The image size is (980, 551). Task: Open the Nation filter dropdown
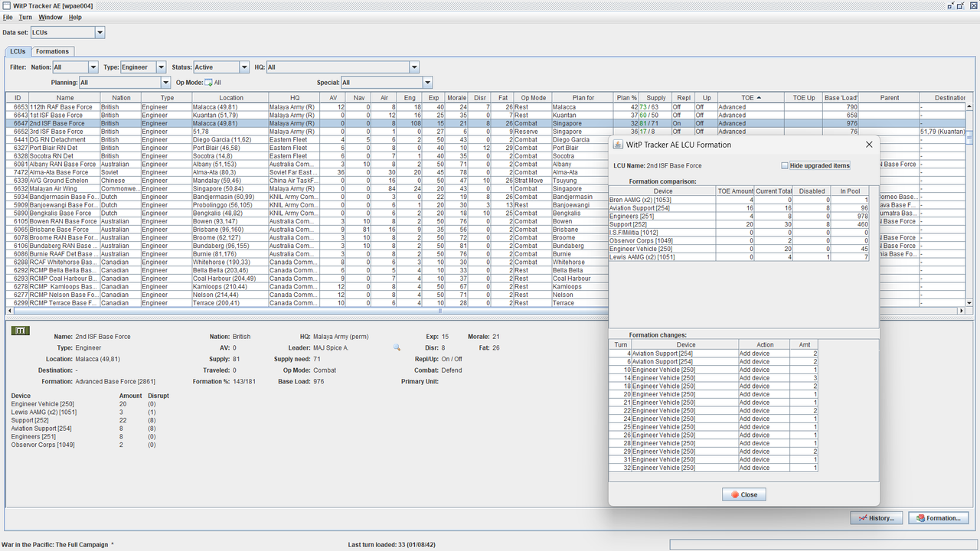tap(93, 67)
